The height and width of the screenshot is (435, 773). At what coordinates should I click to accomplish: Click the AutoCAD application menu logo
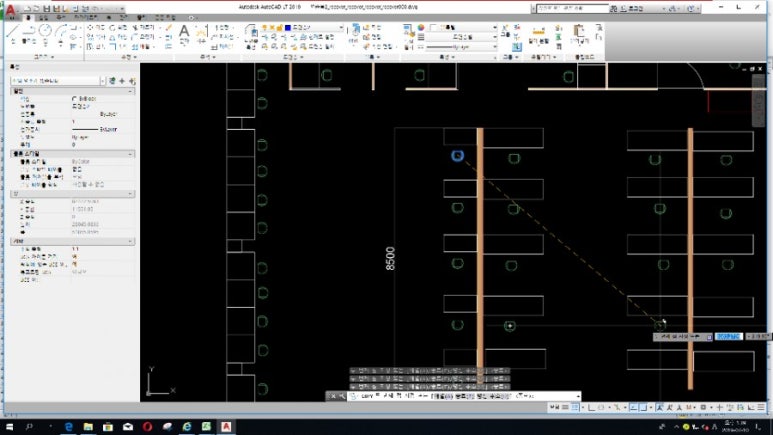pos(10,9)
